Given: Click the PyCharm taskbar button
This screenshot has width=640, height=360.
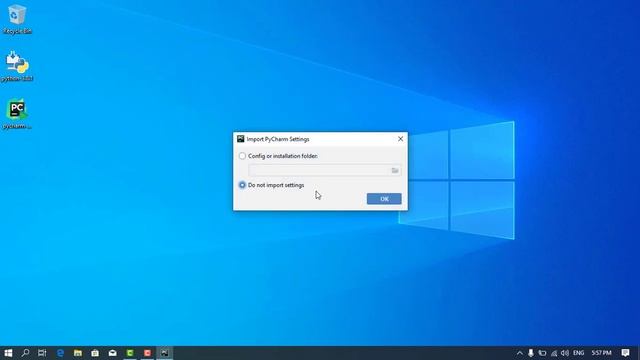Looking at the screenshot, I should (164, 353).
